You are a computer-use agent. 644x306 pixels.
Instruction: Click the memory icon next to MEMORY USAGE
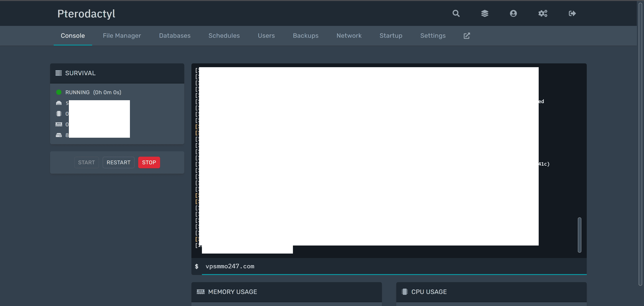201,291
